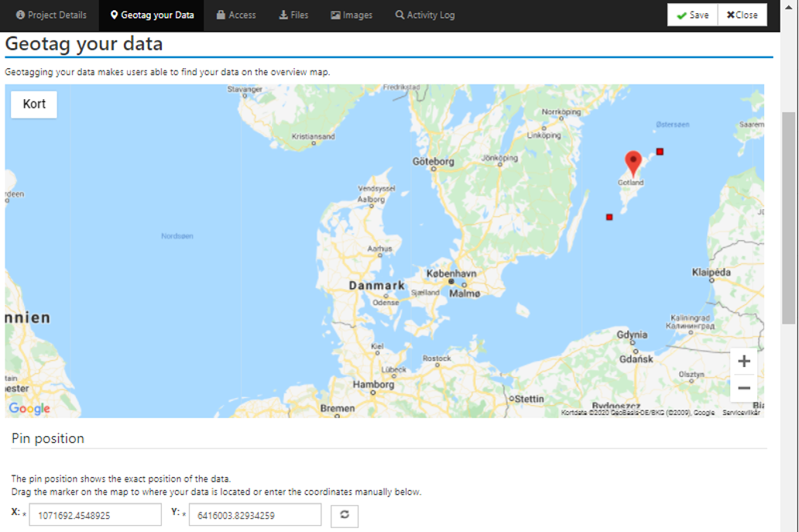Go to the Images tab
This screenshot has width=799, height=532.
351,15
